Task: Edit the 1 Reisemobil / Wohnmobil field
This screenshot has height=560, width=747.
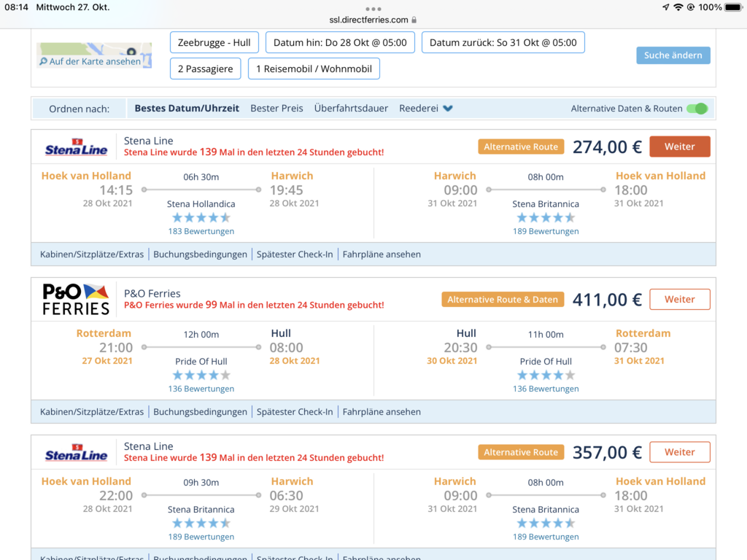Action: pyautogui.click(x=314, y=69)
